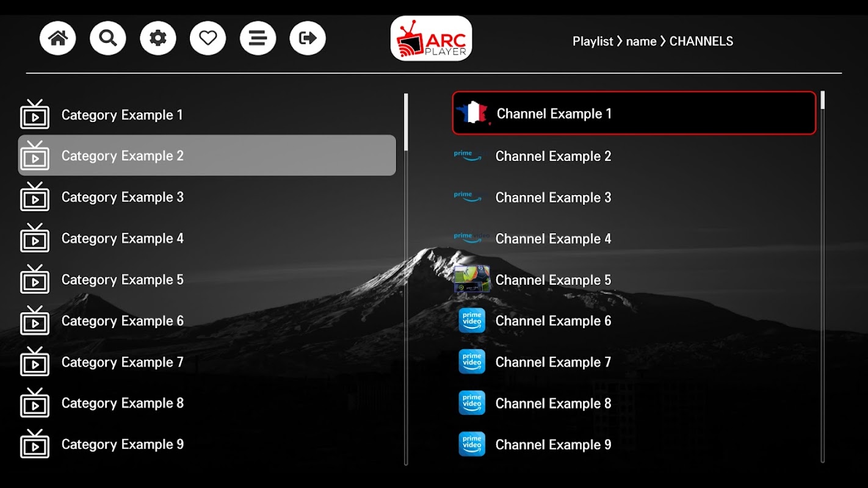Open Channel Example 7
This screenshot has width=868, height=488.
[x=634, y=362]
